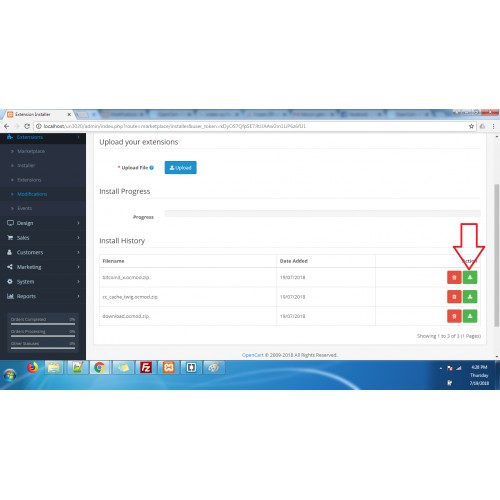The width and height of the screenshot is (500, 500).
Task: Switch to the Extension Installer tab
Action: coord(38,114)
